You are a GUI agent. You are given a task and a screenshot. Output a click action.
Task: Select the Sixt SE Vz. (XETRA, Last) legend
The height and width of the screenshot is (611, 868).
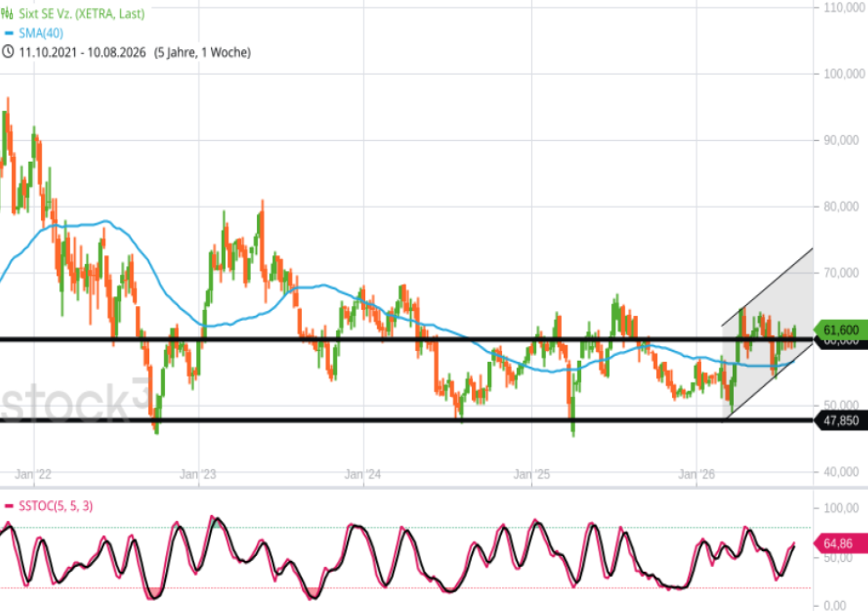[x=82, y=13]
